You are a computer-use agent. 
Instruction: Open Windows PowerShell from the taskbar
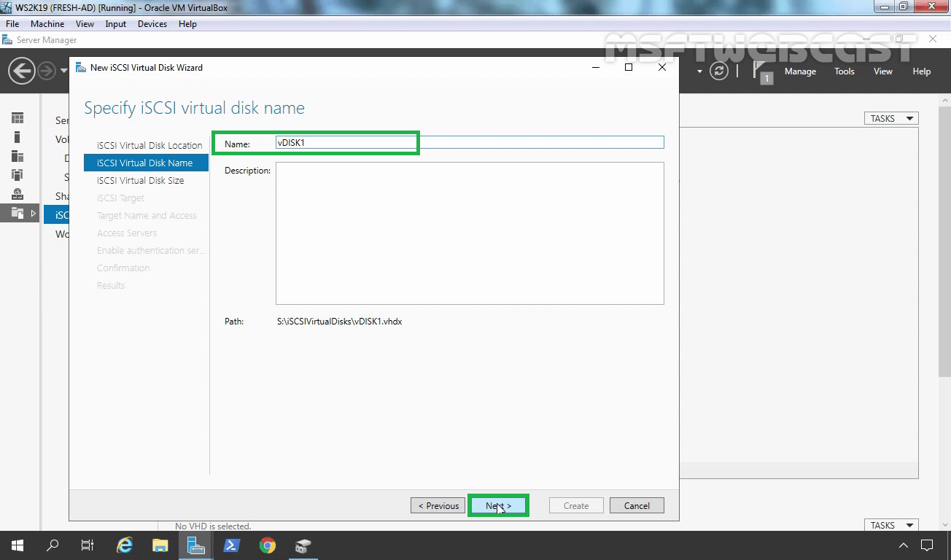point(231,545)
